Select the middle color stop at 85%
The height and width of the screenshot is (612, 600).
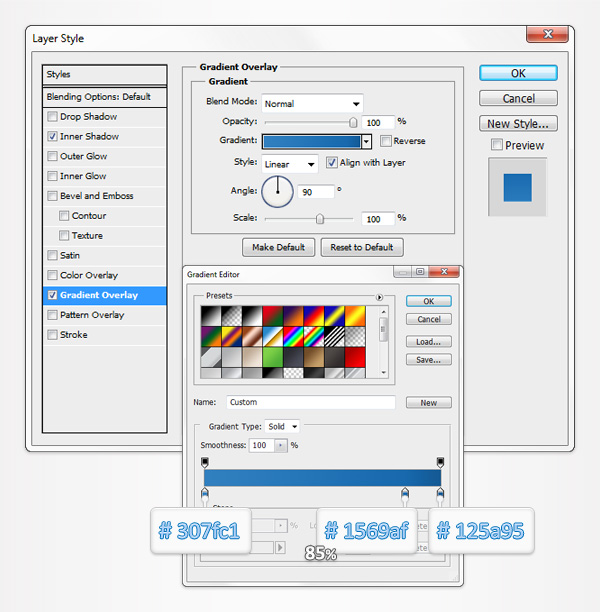click(405, 494)
